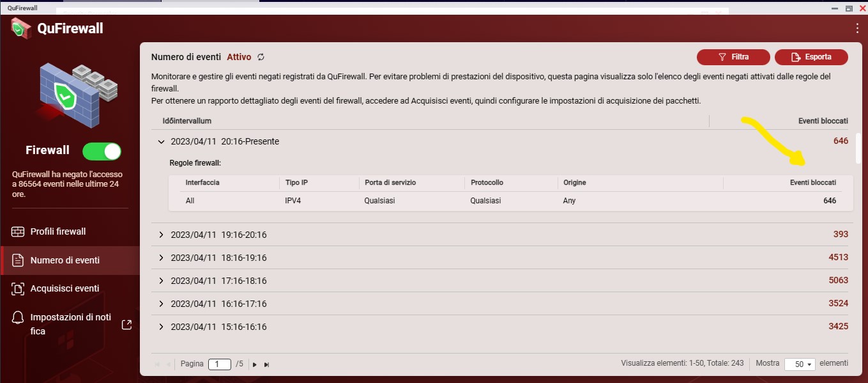Click the page number input field
868x383 pixels.
pyautogui.click(x=219, y=364)
